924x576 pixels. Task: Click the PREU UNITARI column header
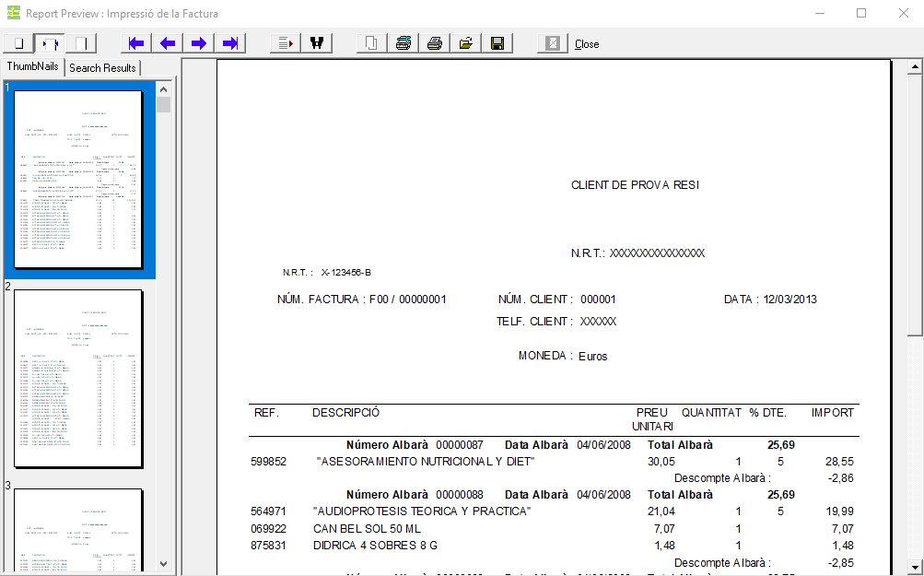click(652, 419)
